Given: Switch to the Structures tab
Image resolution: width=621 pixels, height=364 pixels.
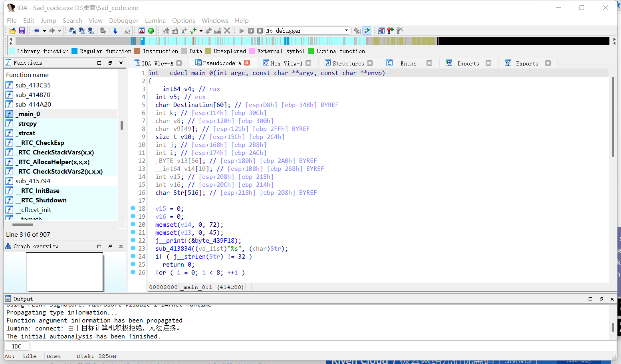Looking at the screenshot, I should (x=348, y=63).
